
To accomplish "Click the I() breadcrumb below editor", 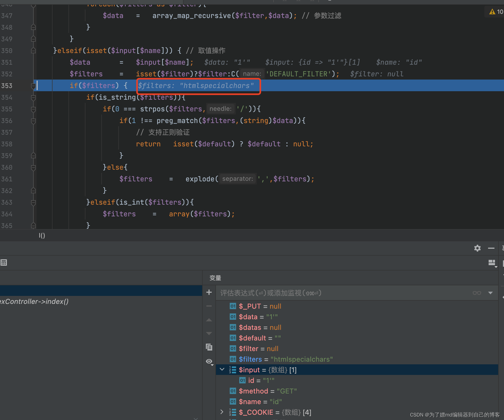I will (42, 235).
